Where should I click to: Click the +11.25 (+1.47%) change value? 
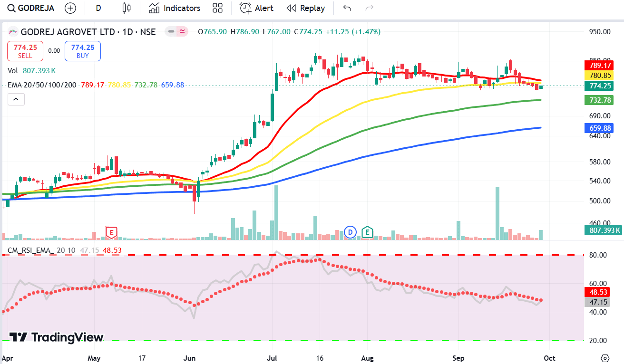pos(352,32)
